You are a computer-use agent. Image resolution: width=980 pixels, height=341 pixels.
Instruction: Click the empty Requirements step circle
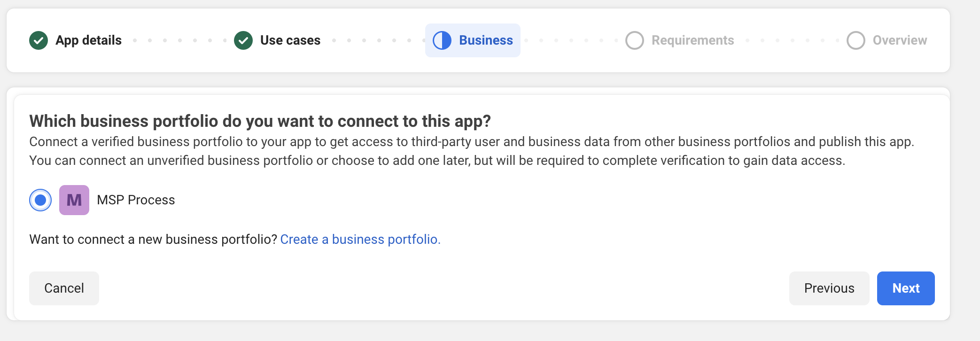[x=635, y=40]
